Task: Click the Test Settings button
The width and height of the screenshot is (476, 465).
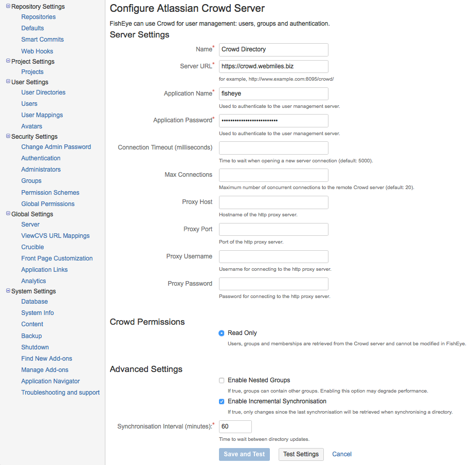Action: (301, 454)
